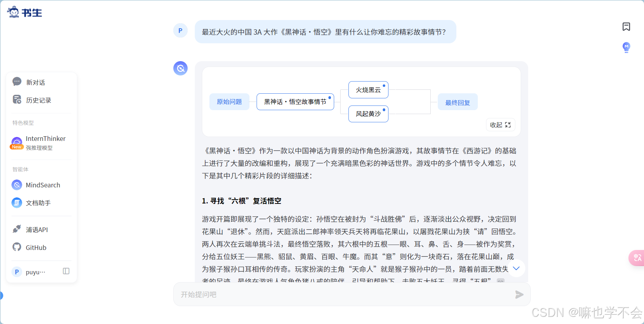Click the lightbulb idea icon
The height and width of the screenshot is (324, 644).
[x=626, y=47]
